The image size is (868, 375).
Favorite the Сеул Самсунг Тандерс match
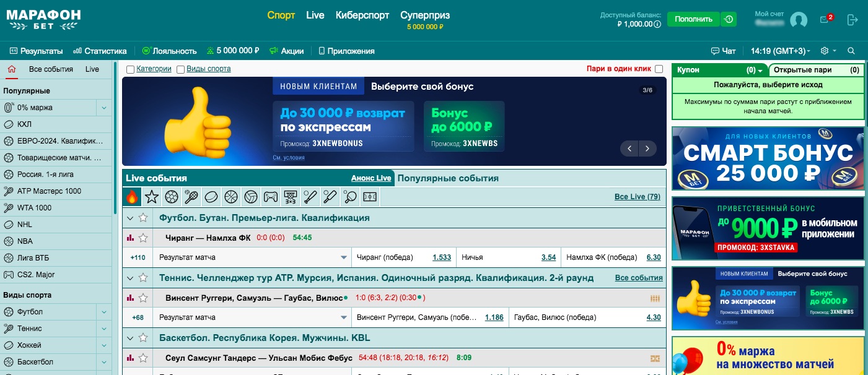tap(143, 358)
